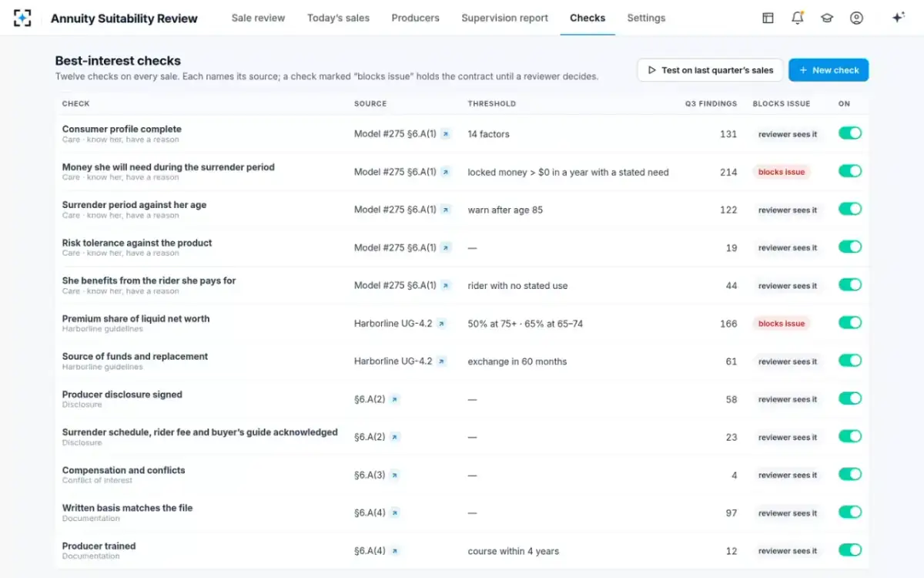Disable the Compensation and conflicts check
Screen dimensions: 924x578
(x=850, y=474)
